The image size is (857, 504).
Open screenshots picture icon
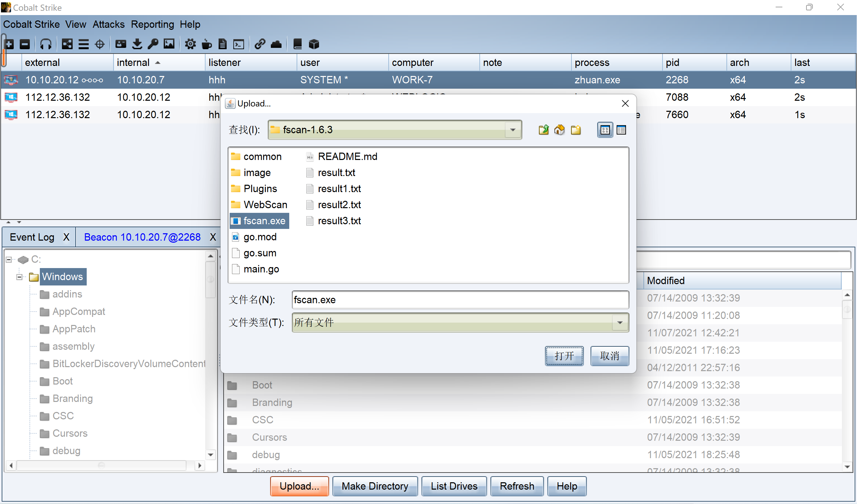point(169,44)
